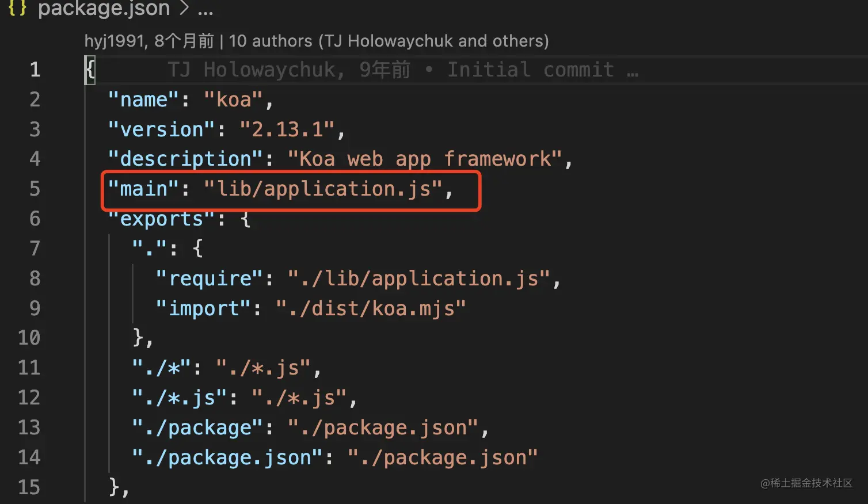
Task: Click the "./*.js" value on line 12
Action: 299,398
